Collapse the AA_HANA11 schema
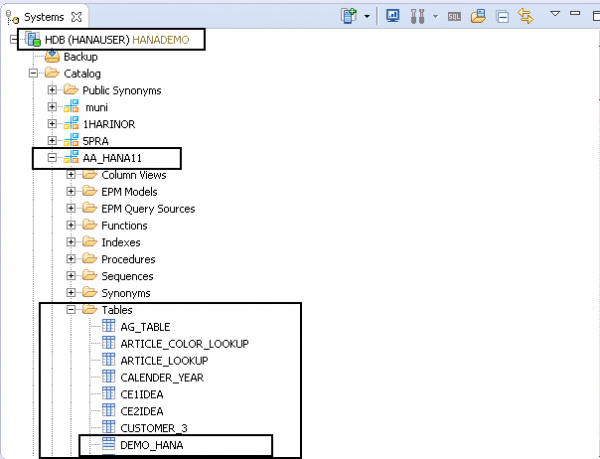Screen dimensions: 600x459 52,158
